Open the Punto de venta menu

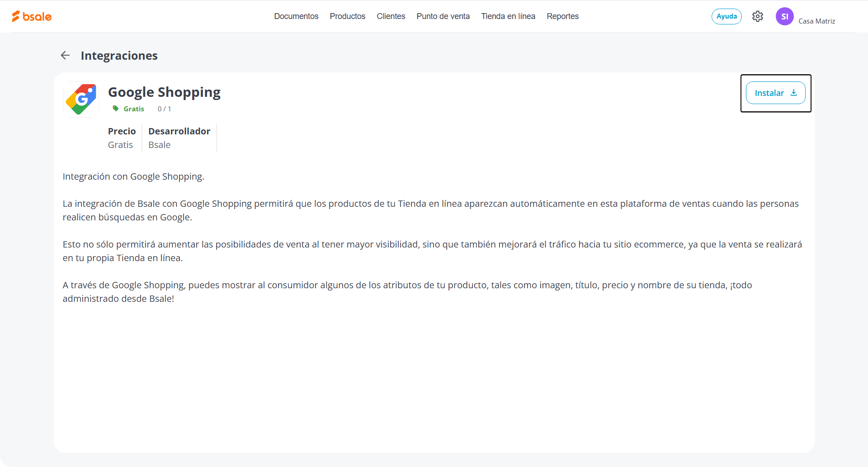pos(443,16)
